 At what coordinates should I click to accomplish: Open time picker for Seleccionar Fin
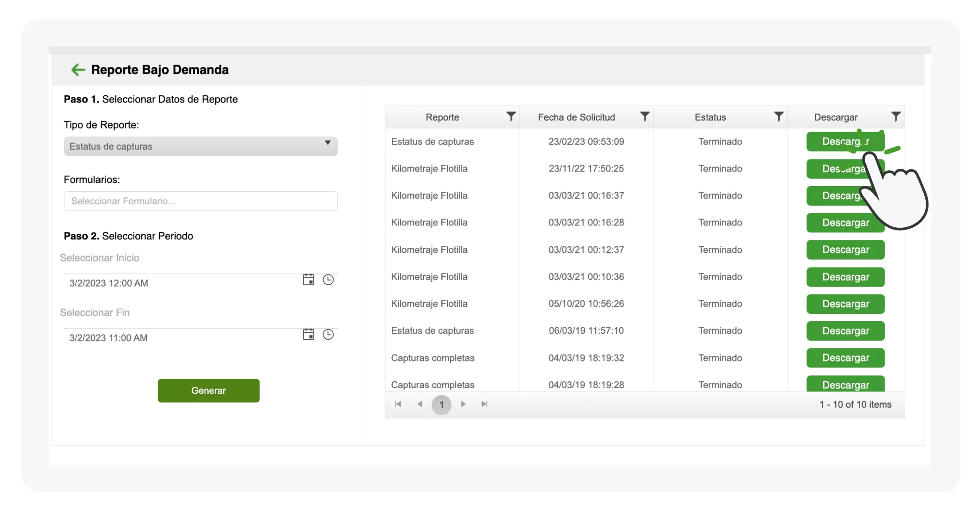tap(328, 334)
